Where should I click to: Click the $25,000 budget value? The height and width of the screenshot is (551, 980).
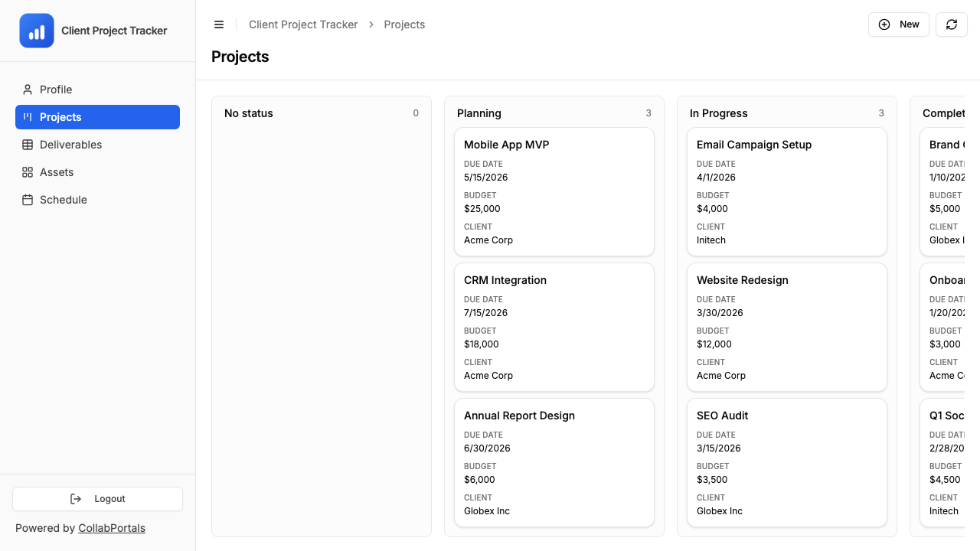(x=482, y=209)
